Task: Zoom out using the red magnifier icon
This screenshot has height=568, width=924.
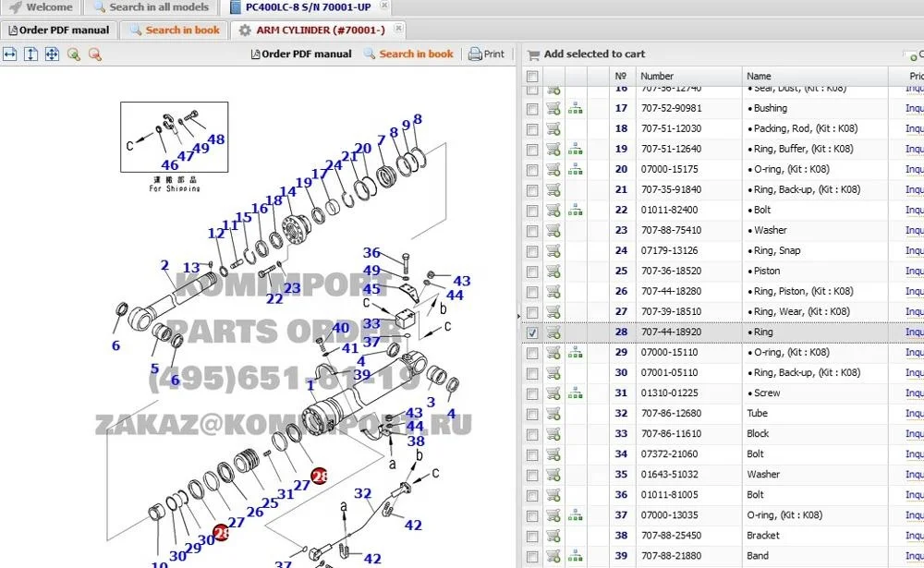Action: 95,54
